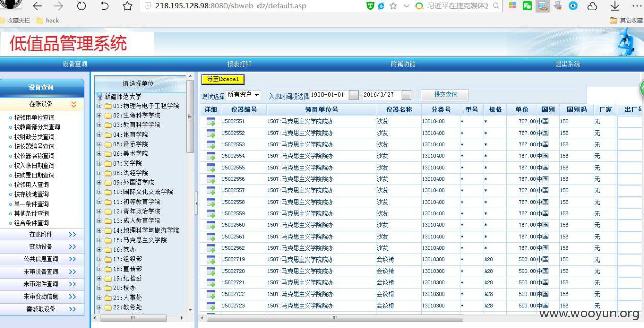Go forward with the browser forward arrow
The width and height of the screenshot is (644, 328).
click(58, 6)
